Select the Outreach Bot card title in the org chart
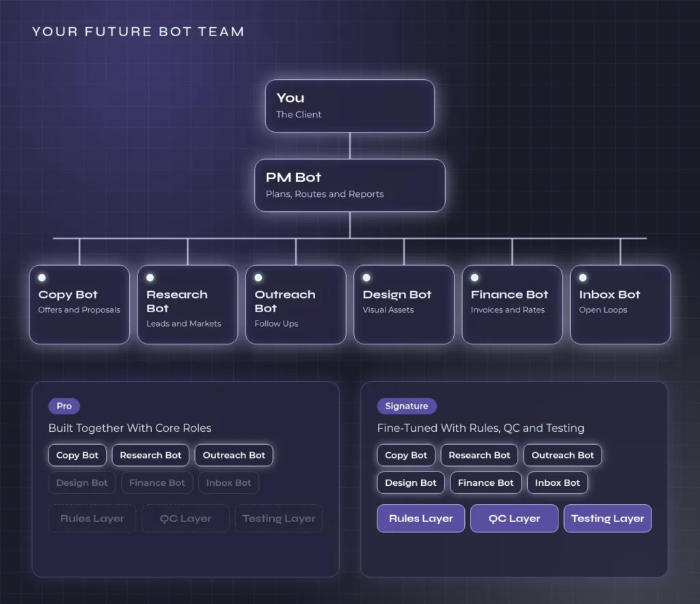Image resolution: width=700 pixels, height=604 pixels. tap(285, 301)
